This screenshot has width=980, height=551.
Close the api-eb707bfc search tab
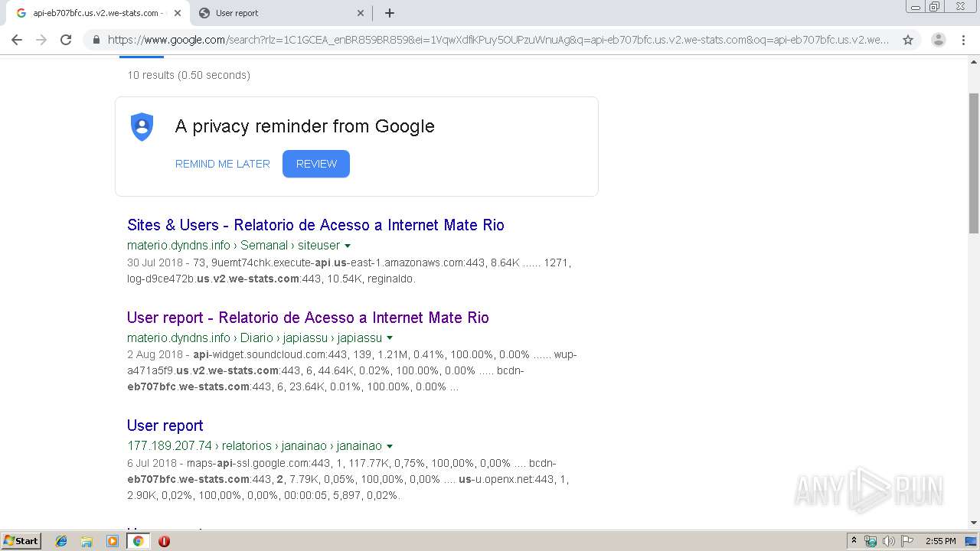[178, 13]
